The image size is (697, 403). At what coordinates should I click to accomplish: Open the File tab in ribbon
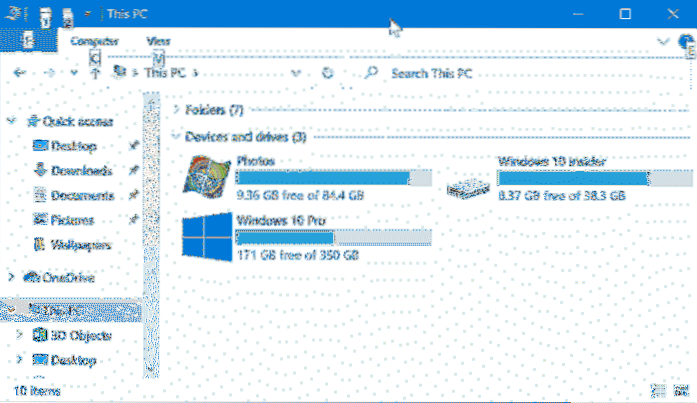(x=28, y=41)
